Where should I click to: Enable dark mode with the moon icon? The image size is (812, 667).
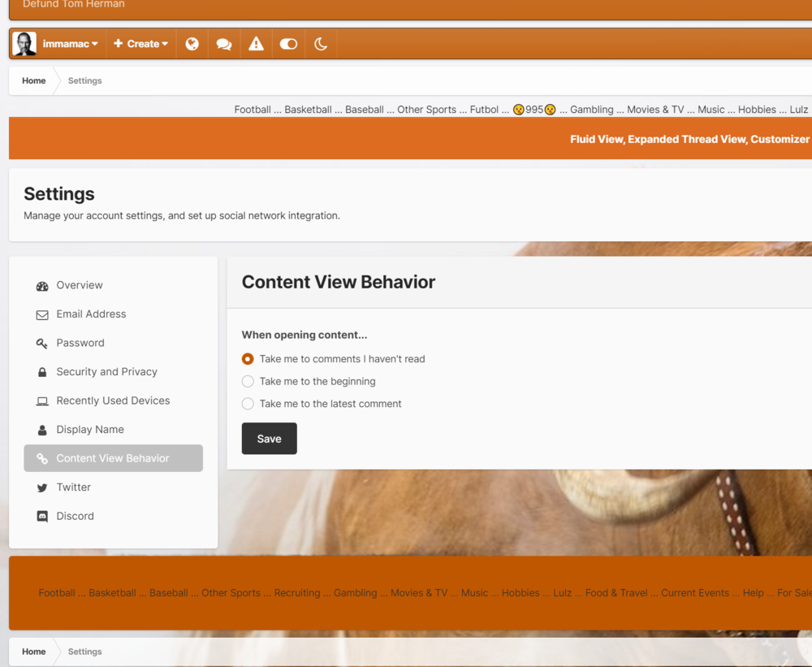(x=321, y=44)
